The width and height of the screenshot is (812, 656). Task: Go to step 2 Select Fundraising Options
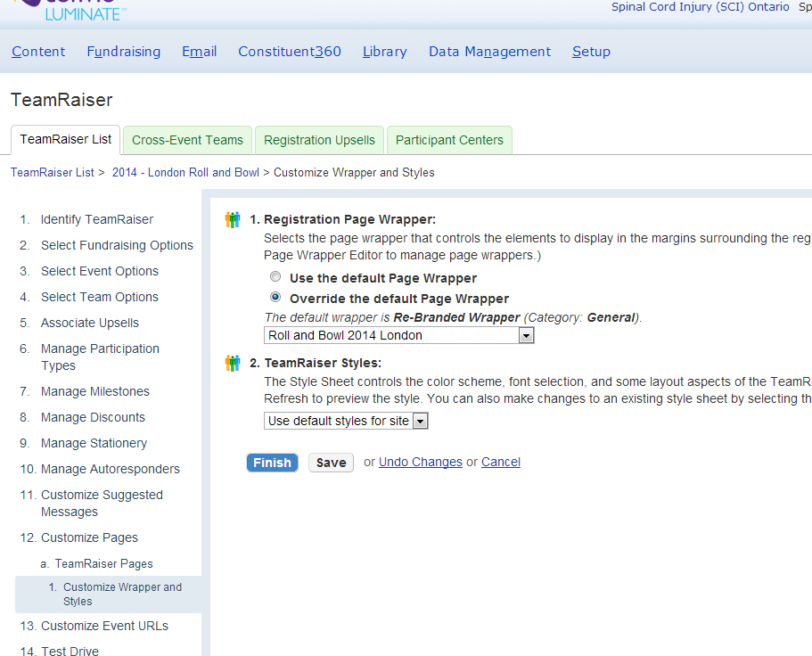pyautogui.click(x=117, y=245)
